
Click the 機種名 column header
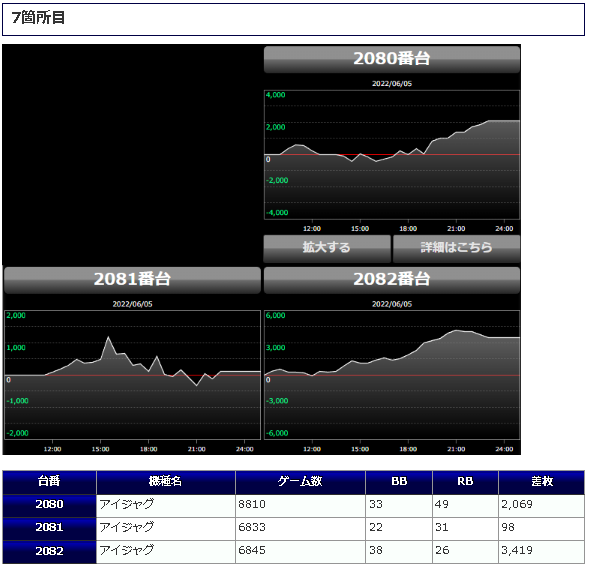pyautogui.click(x=166, y=482)
